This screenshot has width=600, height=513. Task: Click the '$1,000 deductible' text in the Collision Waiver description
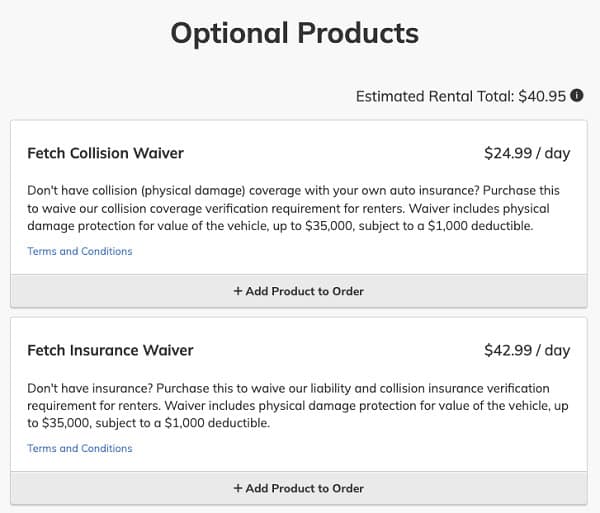pyautogui.click(x=480, y=226)
